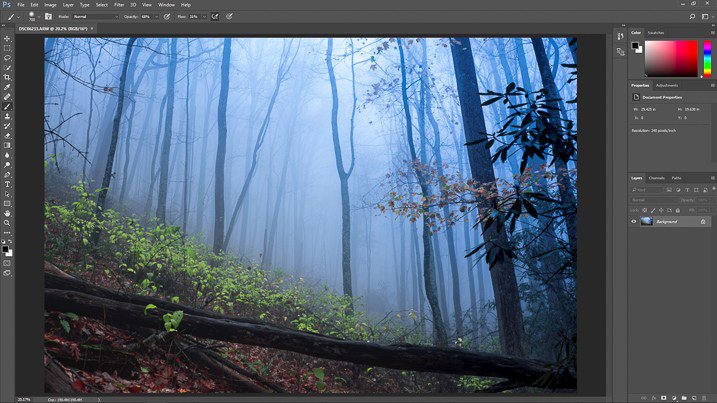Screen dimensions: 717x403
Task: Select the Rectangle shape tool
Action: [x=7, y=204]
